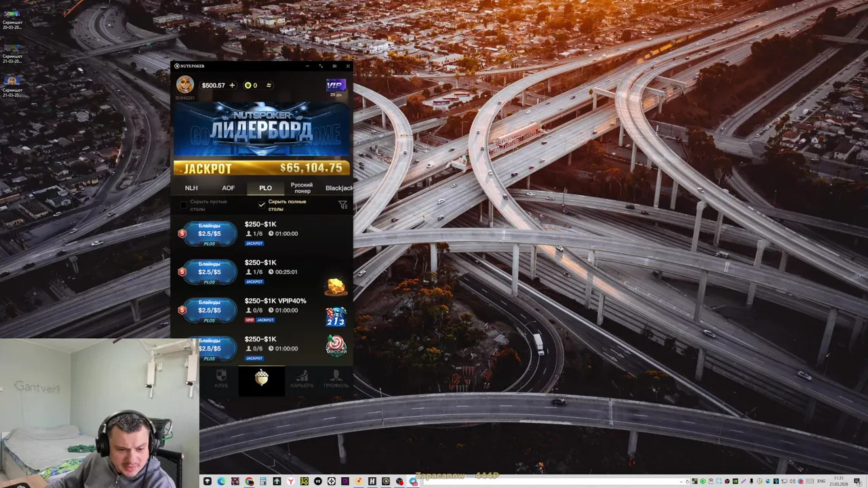Go to the Клуб shield section
The width and height of the screenshot is (868, 488).
pos(221,378)
